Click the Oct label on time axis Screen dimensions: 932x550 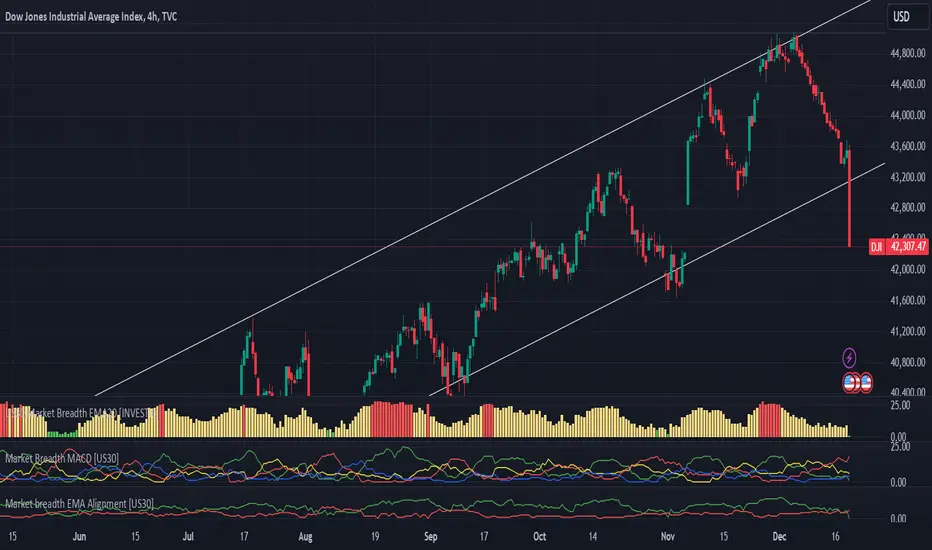pos(539,536)
